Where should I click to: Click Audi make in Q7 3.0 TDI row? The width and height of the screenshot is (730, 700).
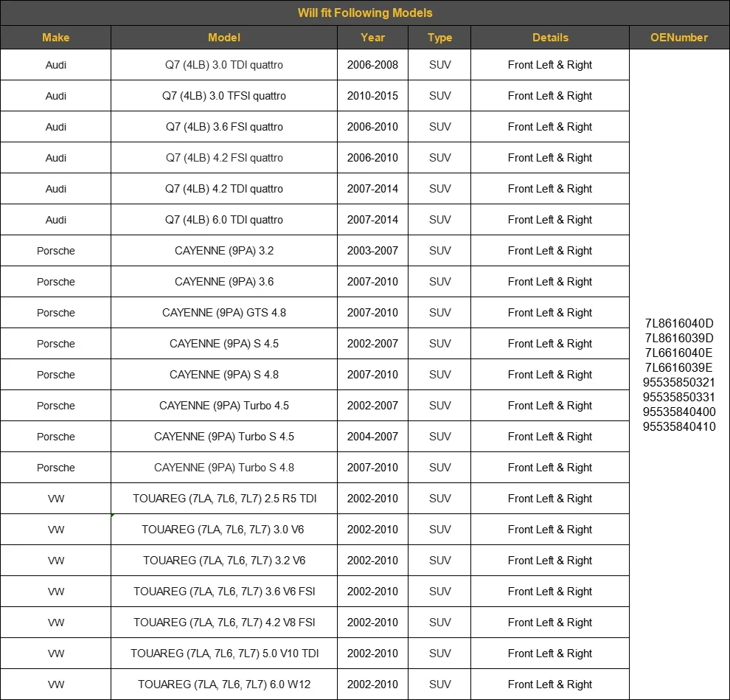tap(56, 65)
